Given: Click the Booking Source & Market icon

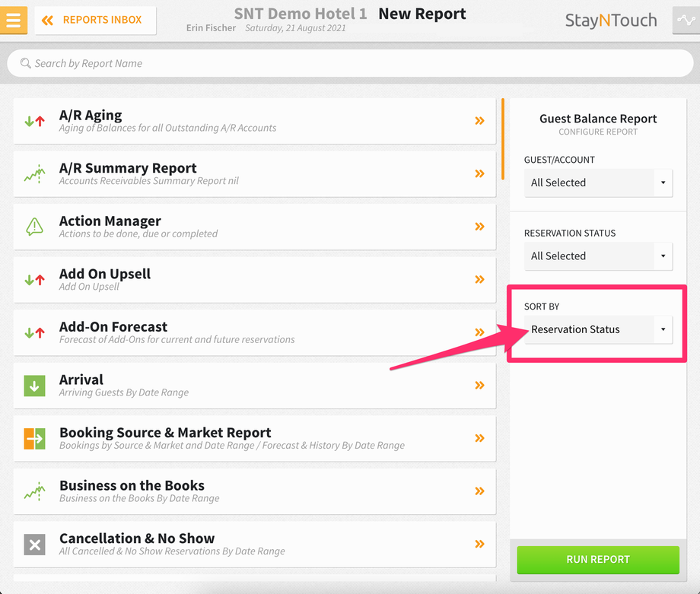Looking at the screenshot, I should 34,439.
